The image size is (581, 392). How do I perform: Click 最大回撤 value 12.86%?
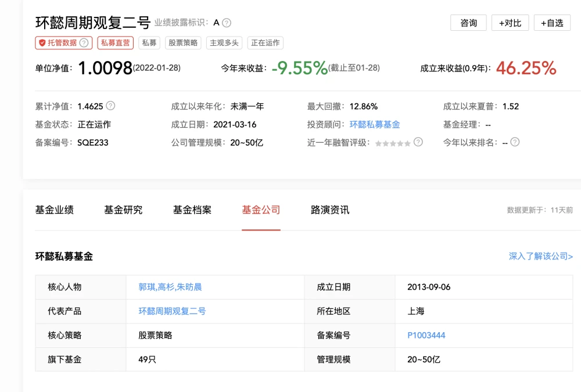364,107
